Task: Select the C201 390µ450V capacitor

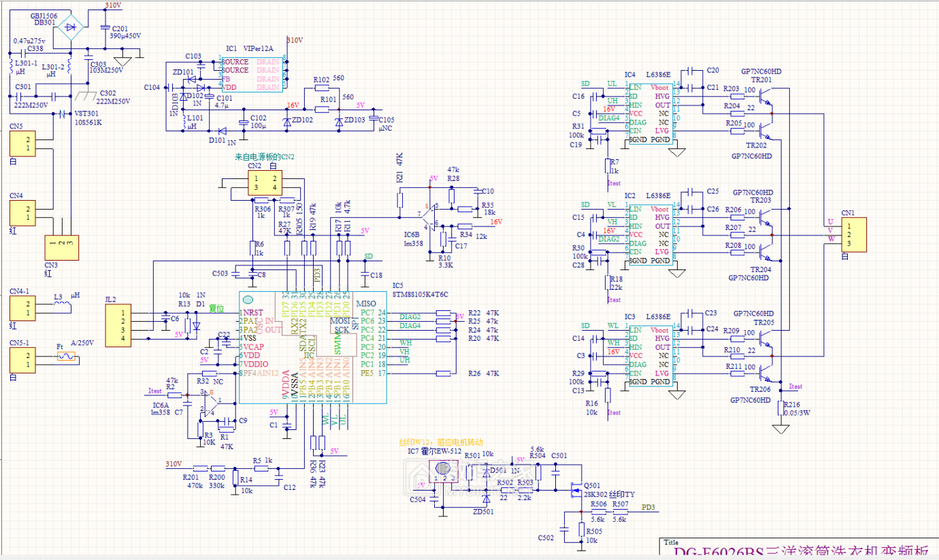Action: pos(104,27)
